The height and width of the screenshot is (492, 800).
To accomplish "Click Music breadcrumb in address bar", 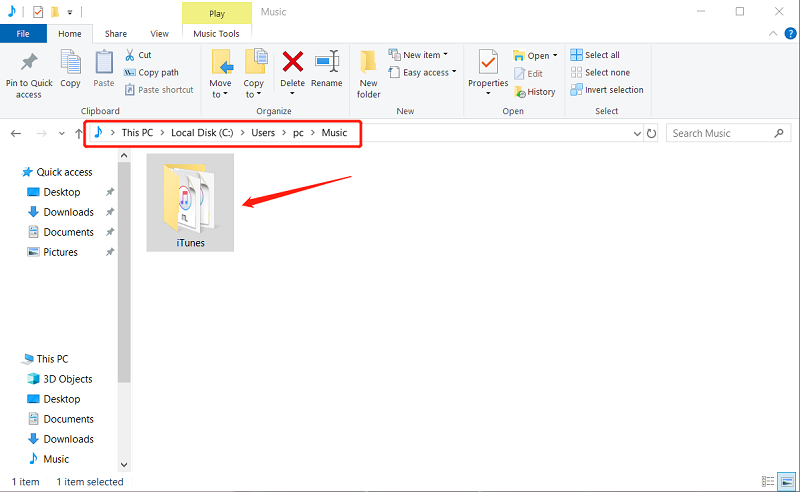I will (x=334, y=133).
